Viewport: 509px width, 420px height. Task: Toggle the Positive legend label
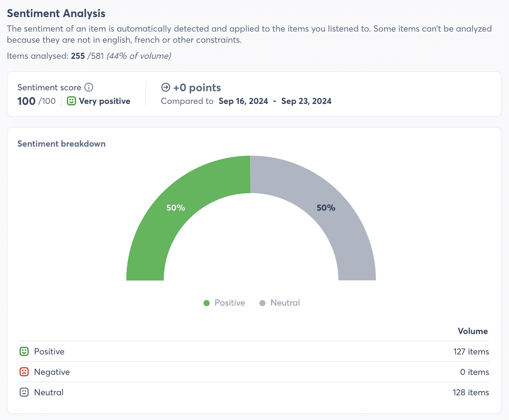click(x=230, y=303)
